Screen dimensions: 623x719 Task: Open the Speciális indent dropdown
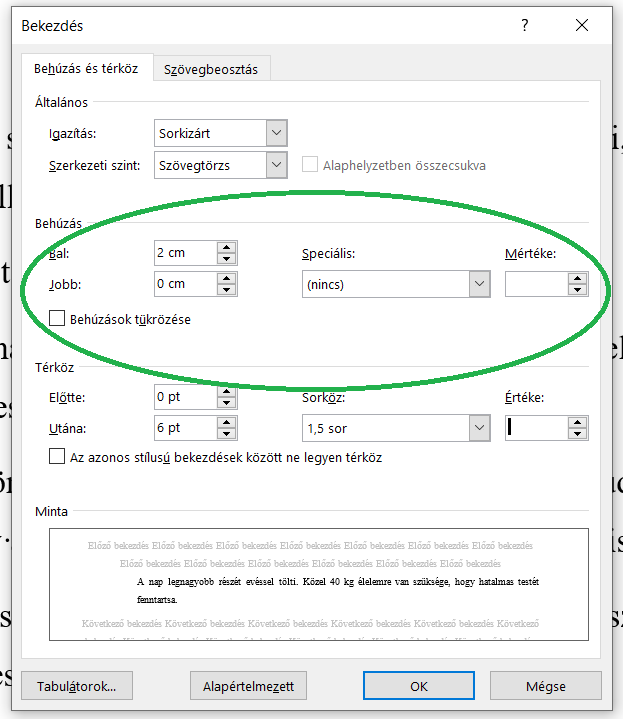click(478, 284)
